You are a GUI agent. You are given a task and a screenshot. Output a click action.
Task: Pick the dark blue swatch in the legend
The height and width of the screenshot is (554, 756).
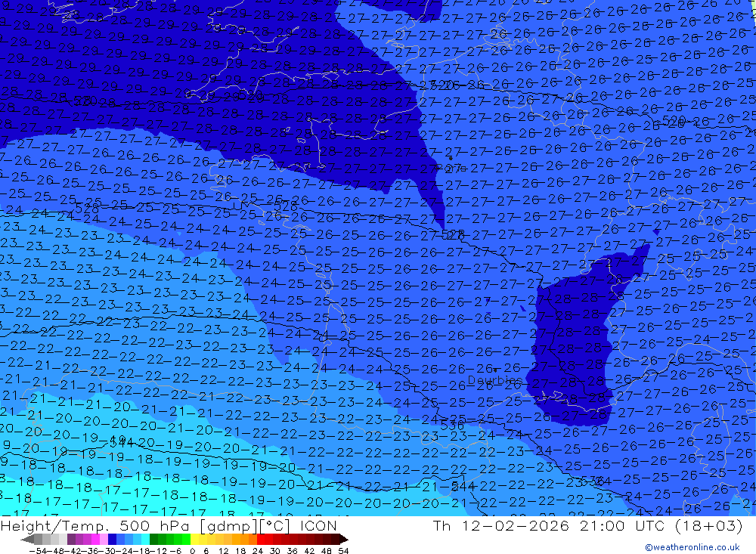tap(112, 540)
